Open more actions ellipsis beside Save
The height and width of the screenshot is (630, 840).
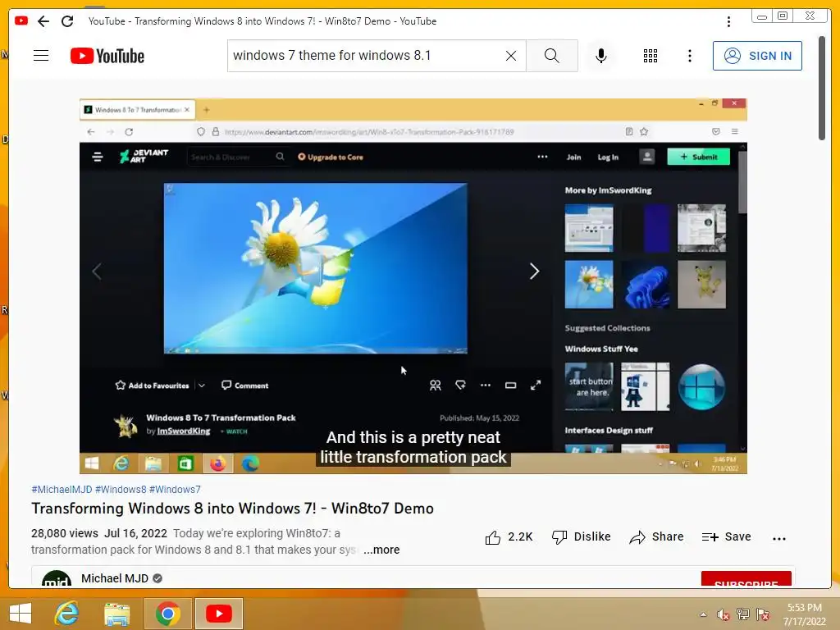(x=779, y=538)
